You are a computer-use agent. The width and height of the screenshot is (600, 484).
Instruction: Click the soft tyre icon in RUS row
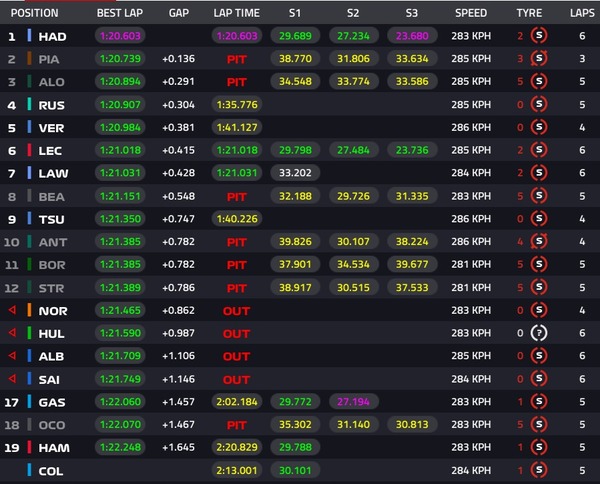coord(539,104)
